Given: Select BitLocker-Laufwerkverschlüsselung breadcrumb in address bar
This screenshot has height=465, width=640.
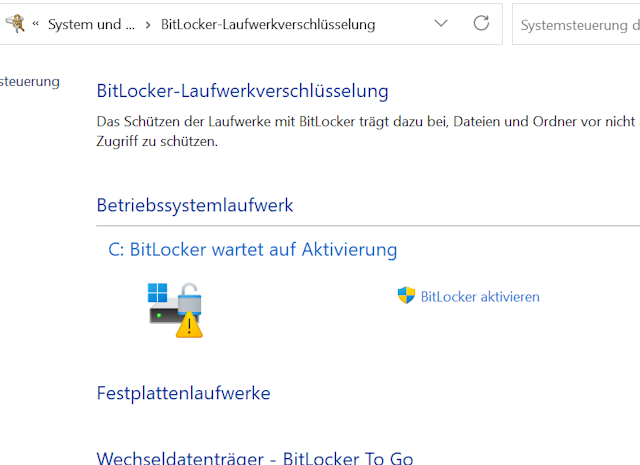Looking at the screenshot, I should pos(268,23).
